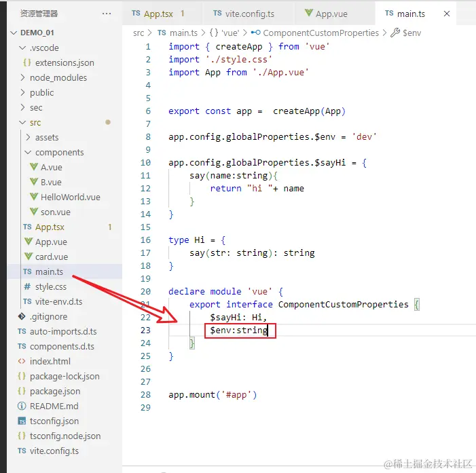The image size is (476, 473).
Task: Open auto-imports.d.ts file
Action: [x=63, y=331]
